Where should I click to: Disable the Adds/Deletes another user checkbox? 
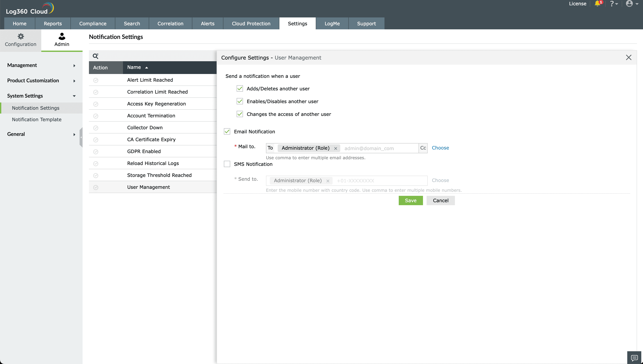[x=240, y=88]
